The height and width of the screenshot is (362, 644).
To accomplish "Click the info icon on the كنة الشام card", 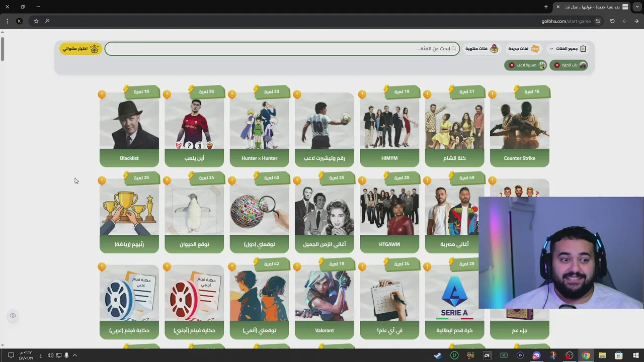I will pyautogui.click(x=427, y=95).
